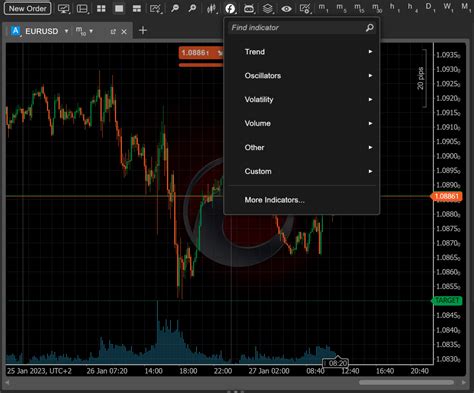Select the h1 timeframe
The image size is (474, 393).
pyautogui.click(x=394, y=8)
